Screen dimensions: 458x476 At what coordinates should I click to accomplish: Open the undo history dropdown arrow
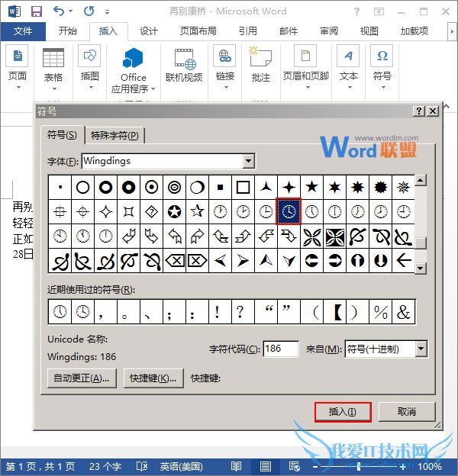click(71, 11)
